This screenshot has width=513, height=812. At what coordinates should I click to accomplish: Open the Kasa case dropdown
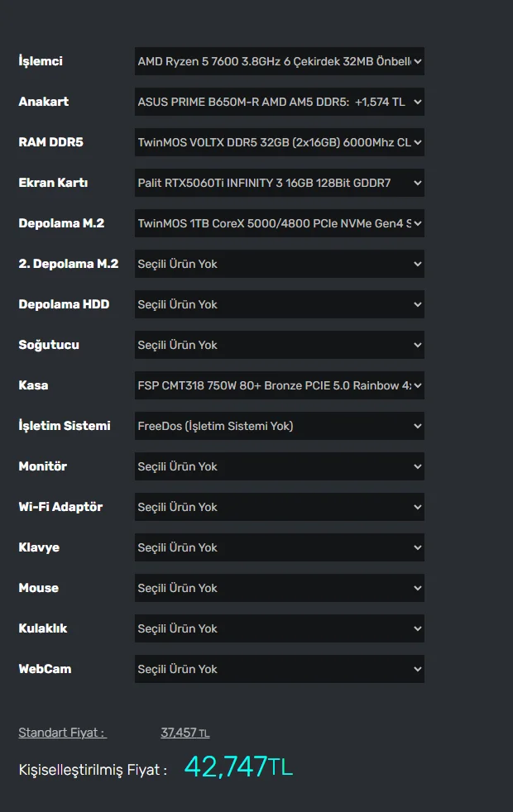click(x=280, y=385)
